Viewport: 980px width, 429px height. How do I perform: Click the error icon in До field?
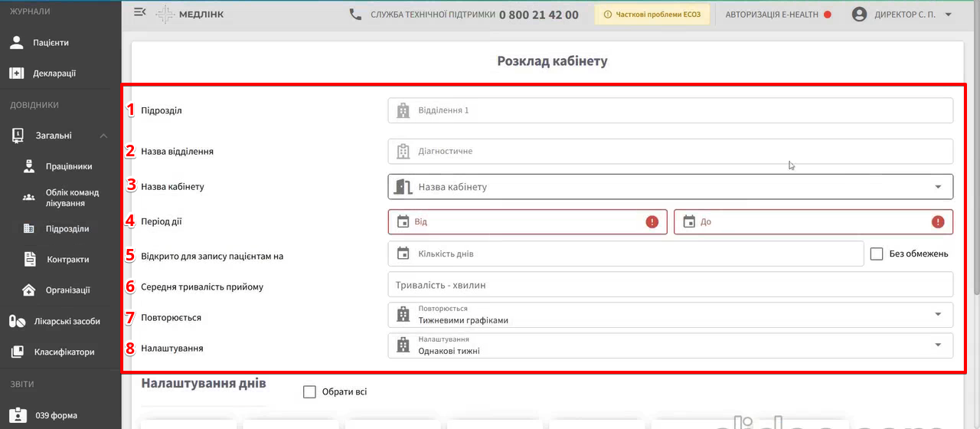[938, 221]
